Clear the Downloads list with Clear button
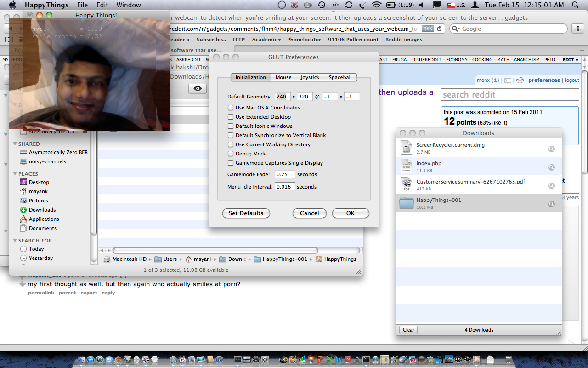Screen dimensions: 588x368 (x=408, y=330)
